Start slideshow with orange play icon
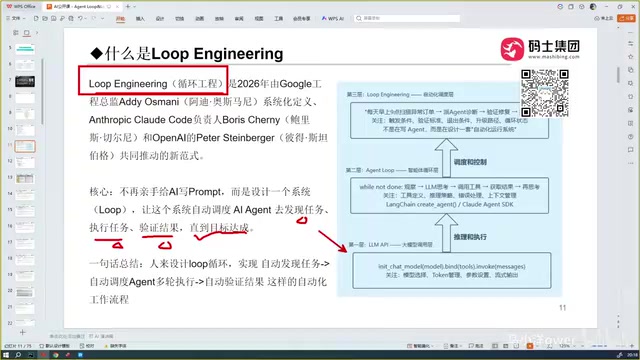The image size is (640, 360). coord(530,346)
